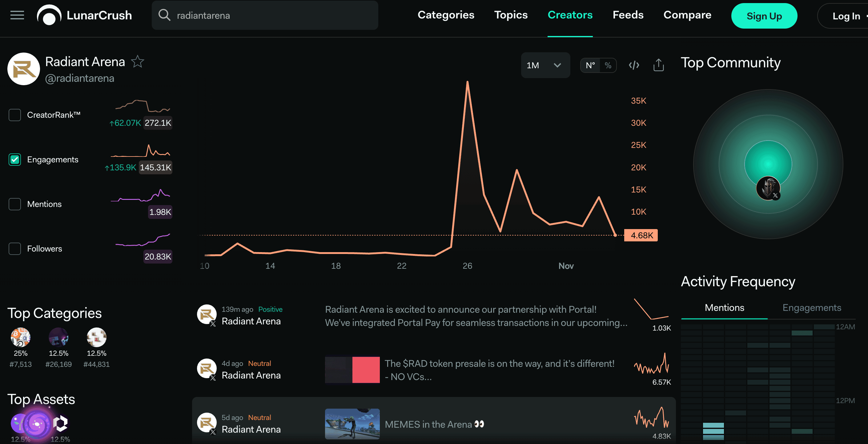
Task: Switch chart to percent mode
Action: (608, 65)
